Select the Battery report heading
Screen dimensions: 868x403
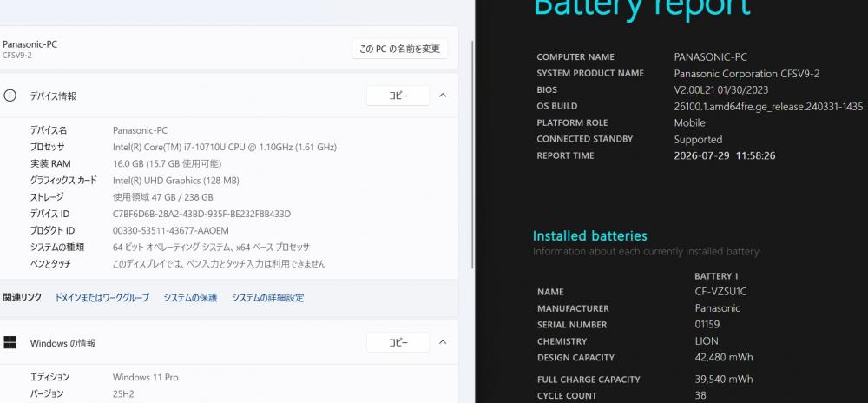pyautogui.click(x=642, y=9)
